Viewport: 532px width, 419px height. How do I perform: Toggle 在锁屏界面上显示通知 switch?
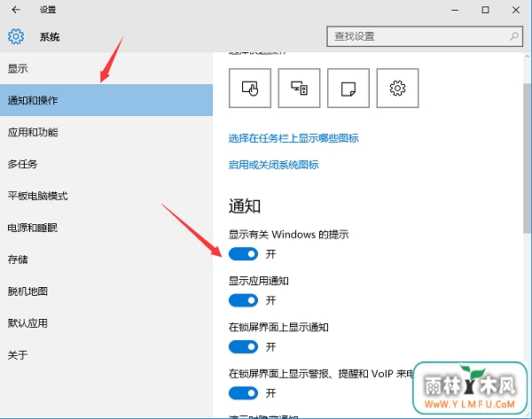tap(243, 346)
